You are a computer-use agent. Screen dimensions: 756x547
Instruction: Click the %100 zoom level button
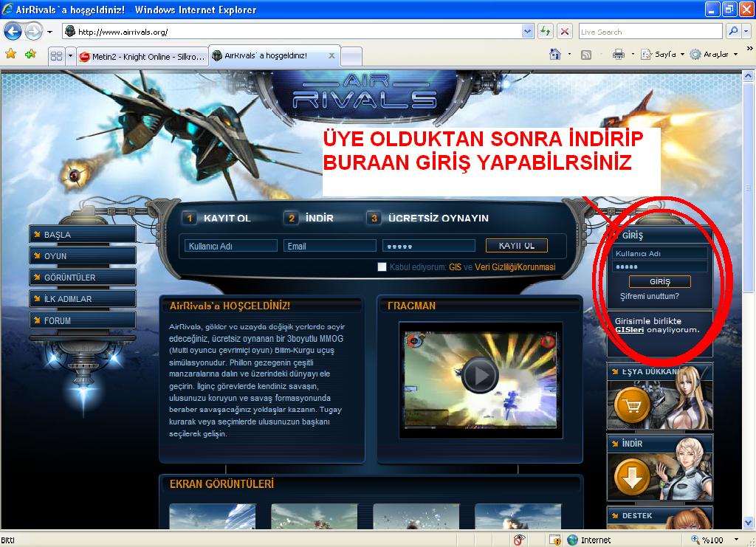pos(708,540)
